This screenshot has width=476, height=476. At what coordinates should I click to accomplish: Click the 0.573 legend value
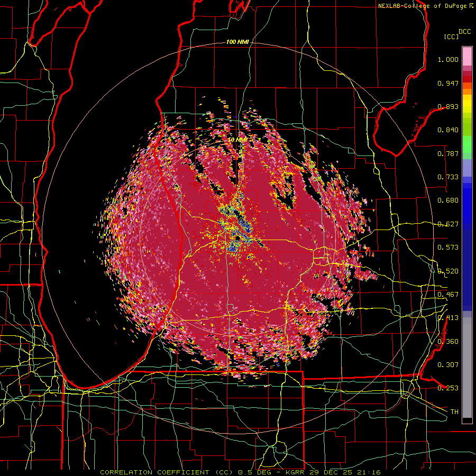tap(448, 248)
